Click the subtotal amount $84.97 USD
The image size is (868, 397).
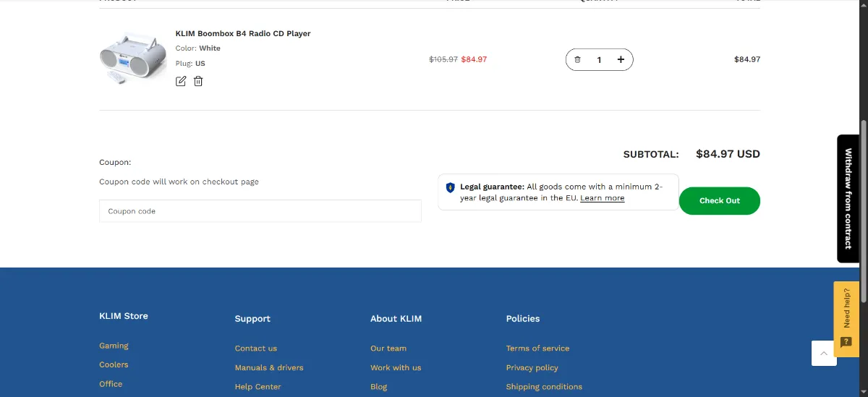point(728,154)
